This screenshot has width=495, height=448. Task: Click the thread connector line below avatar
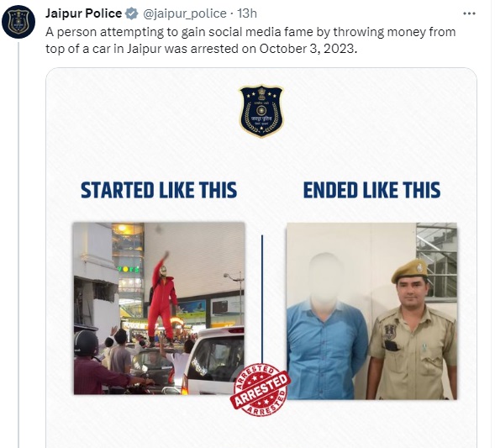tap(18, 245)
